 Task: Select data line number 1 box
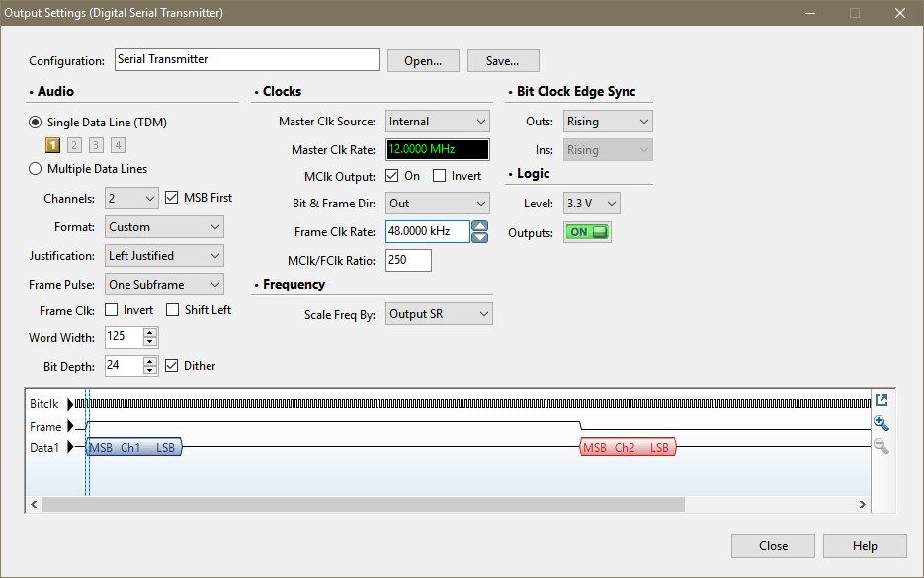[53, 145]
